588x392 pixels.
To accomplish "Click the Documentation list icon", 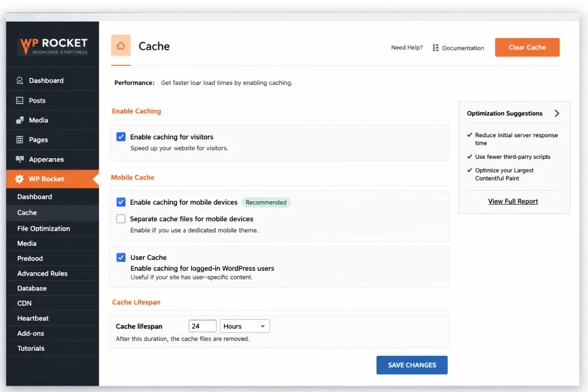I will tap(435, 48).
